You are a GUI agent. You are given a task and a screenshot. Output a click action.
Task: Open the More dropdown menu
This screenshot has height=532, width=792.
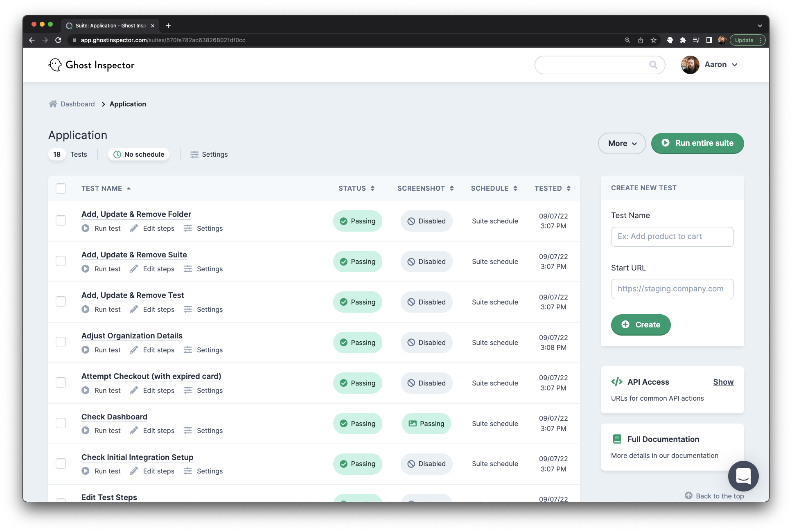pos(622,144)
